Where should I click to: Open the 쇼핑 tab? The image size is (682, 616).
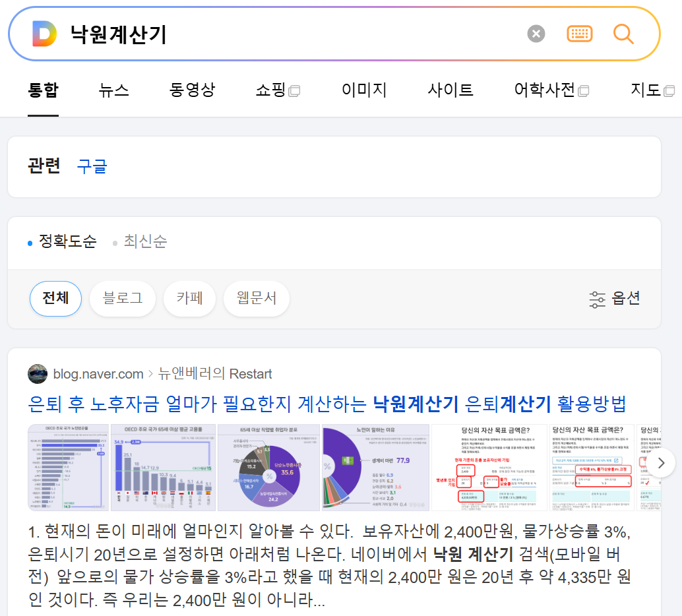pyautogui.click(x=278, y=90)
